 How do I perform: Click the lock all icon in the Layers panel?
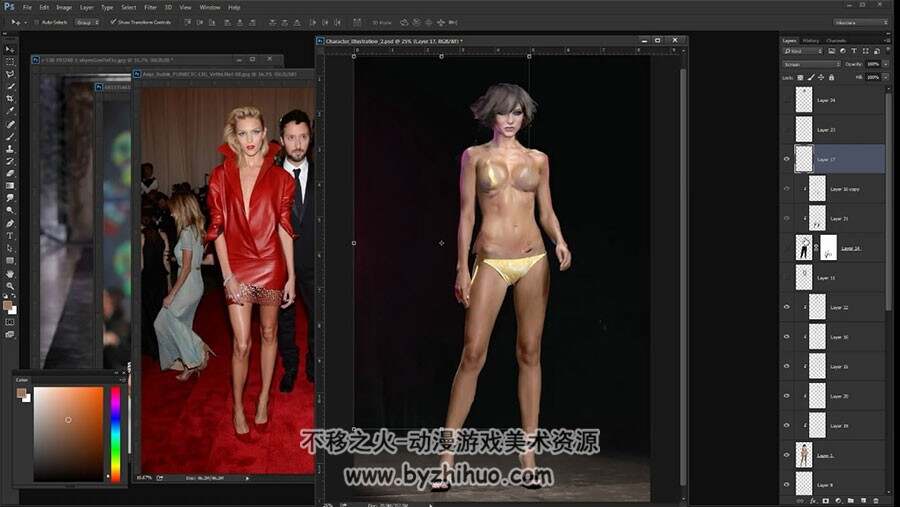pyautogui.click(x=831, y=77)
